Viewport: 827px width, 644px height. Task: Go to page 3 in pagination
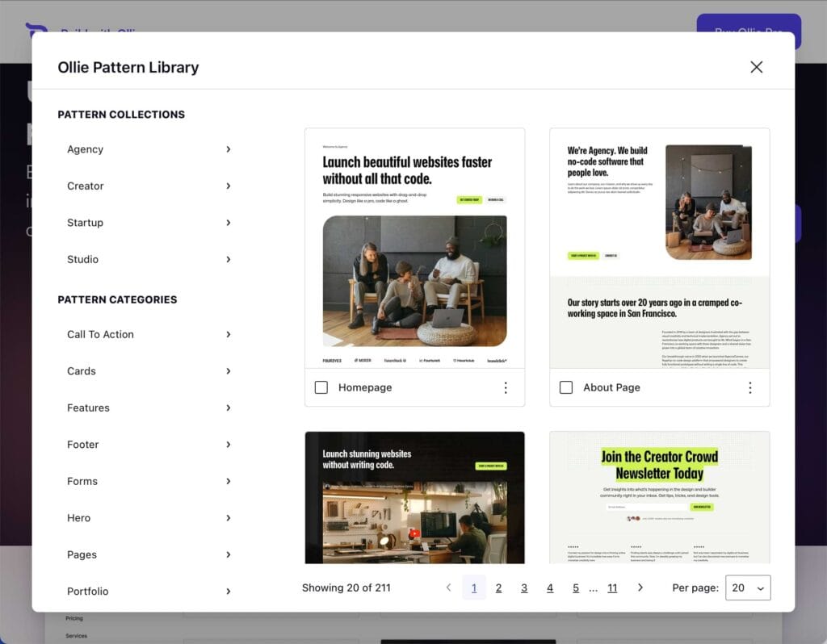pyautogui.click(x=524, y=588)
